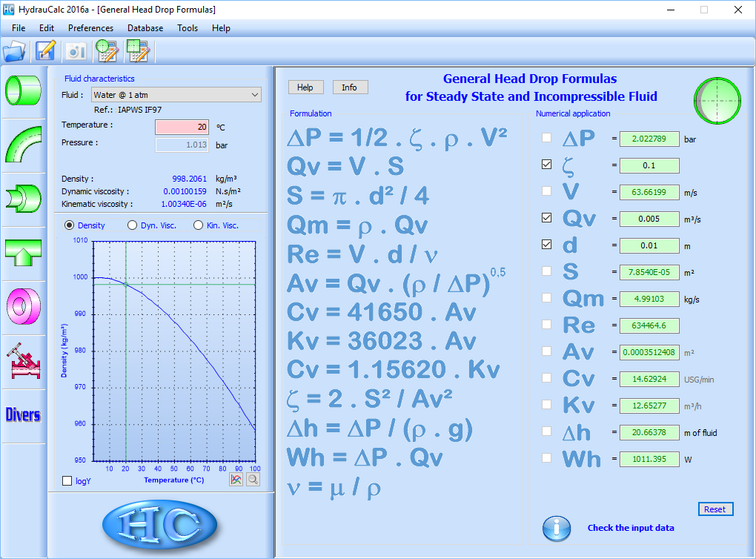Select the pipe elbow/bend component
The height and width of the screenshot is (559, 756).
click(x=23, y=143)
